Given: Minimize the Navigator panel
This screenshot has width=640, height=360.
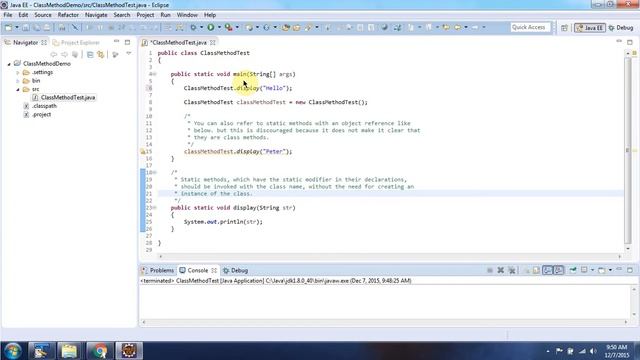Looking at the screenshot, I should 117,42.
